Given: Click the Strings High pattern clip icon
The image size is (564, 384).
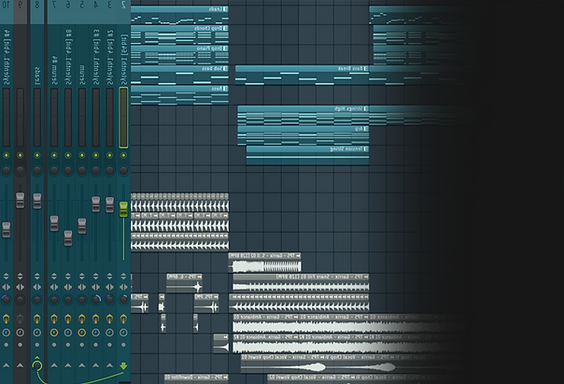Looking at the screenshot, I should coord(365,109).
